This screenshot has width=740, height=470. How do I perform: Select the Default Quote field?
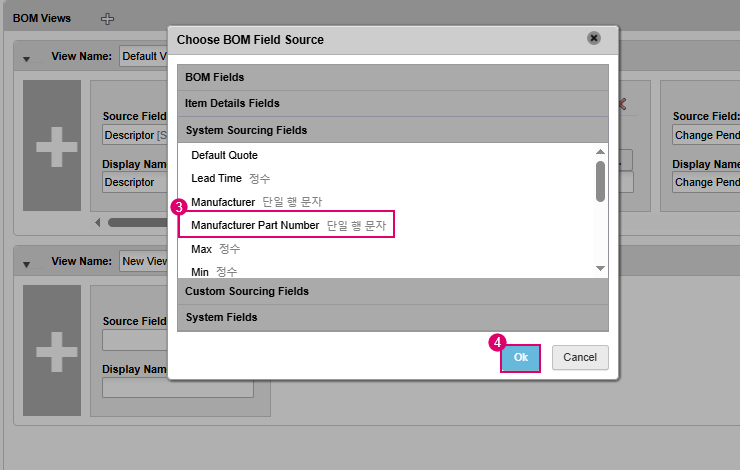click(x=224, y=155)
